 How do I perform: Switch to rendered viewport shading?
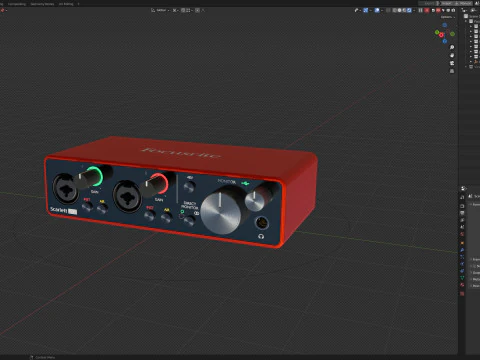coord(409,10)
